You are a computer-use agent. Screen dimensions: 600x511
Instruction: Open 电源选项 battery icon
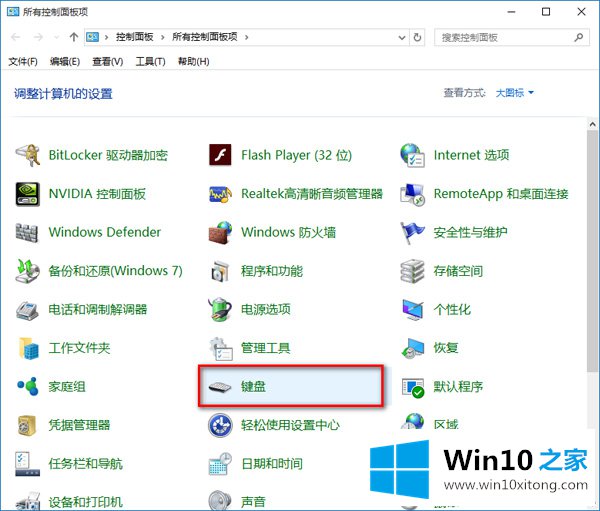tap(220, 309)
